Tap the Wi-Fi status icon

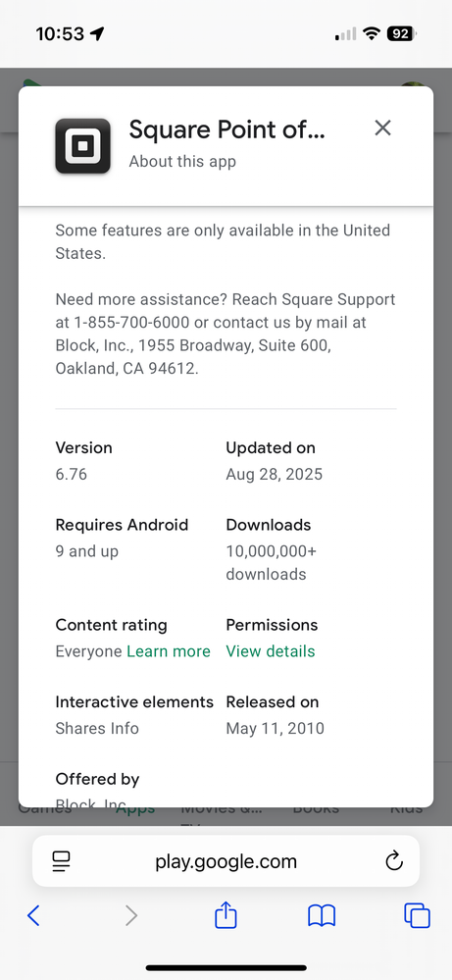[x=372, y=33]
